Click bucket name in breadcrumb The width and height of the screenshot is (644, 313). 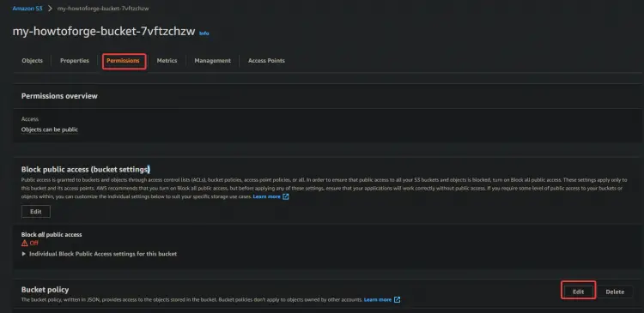coord(103,9)
